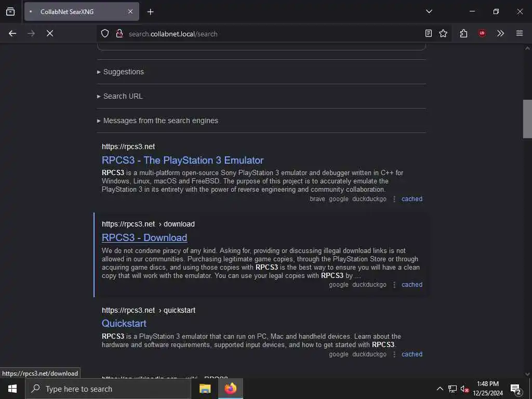Image resolution: width=532 pixels, height=399 pixels.
Task: Click the Firefox taskbar icon
Action: [230, 389]
